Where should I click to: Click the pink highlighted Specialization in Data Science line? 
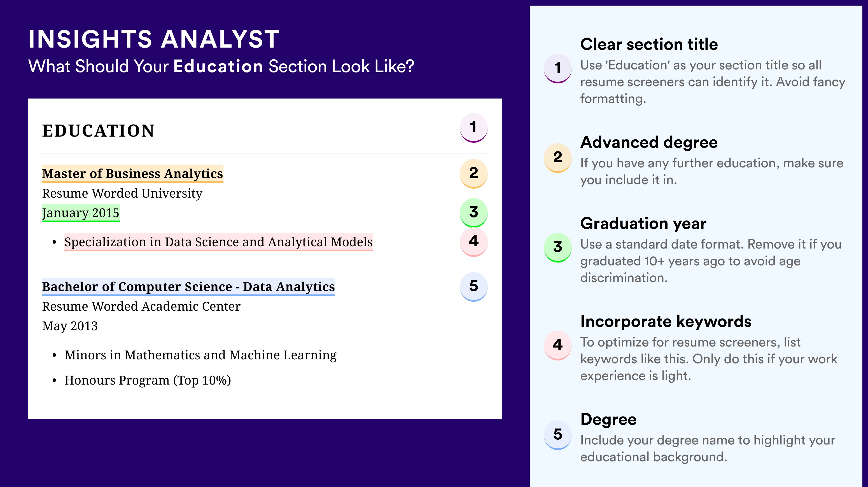coord(218,242)
